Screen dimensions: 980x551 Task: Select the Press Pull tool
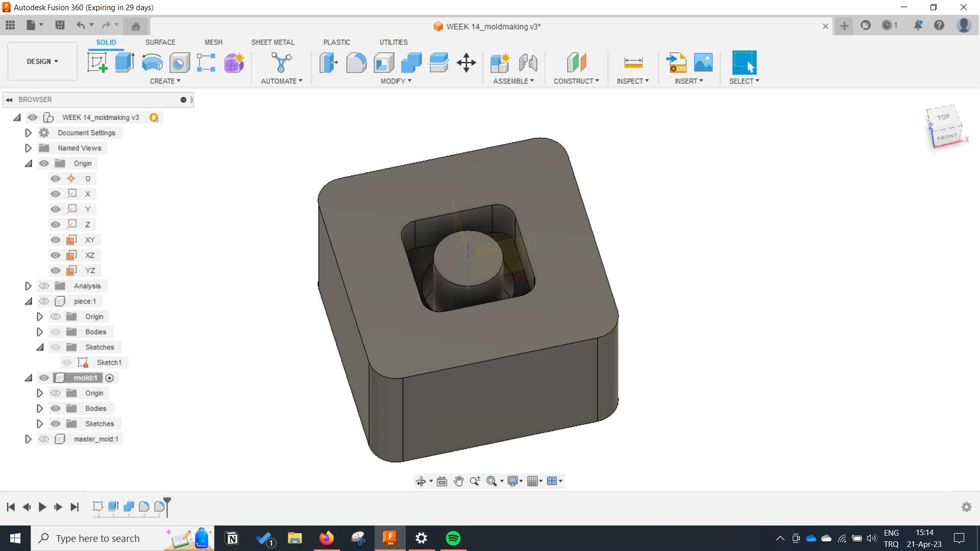tap(329, 63)
